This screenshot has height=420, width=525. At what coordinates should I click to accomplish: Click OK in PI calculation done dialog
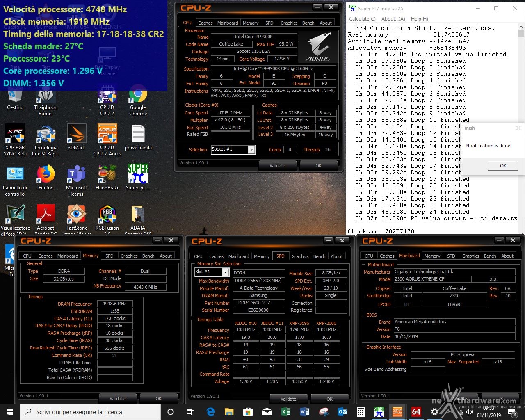(x=503, y=166)
